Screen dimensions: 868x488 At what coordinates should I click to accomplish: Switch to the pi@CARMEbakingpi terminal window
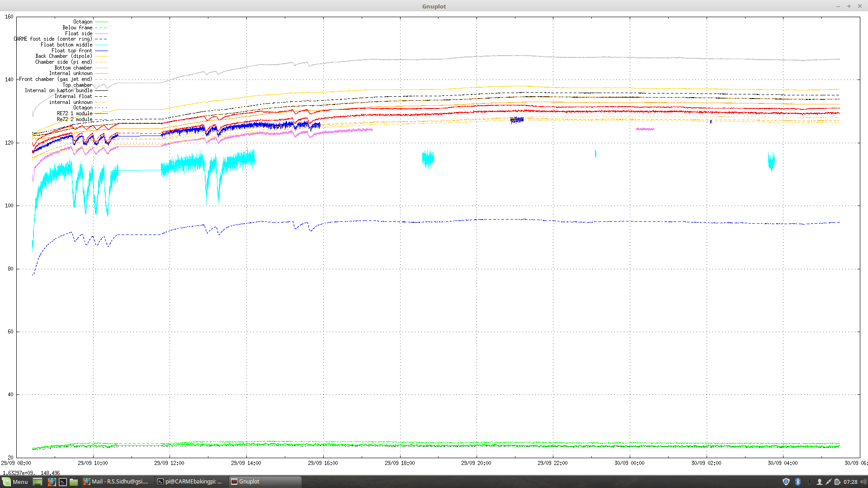point(190,482)
